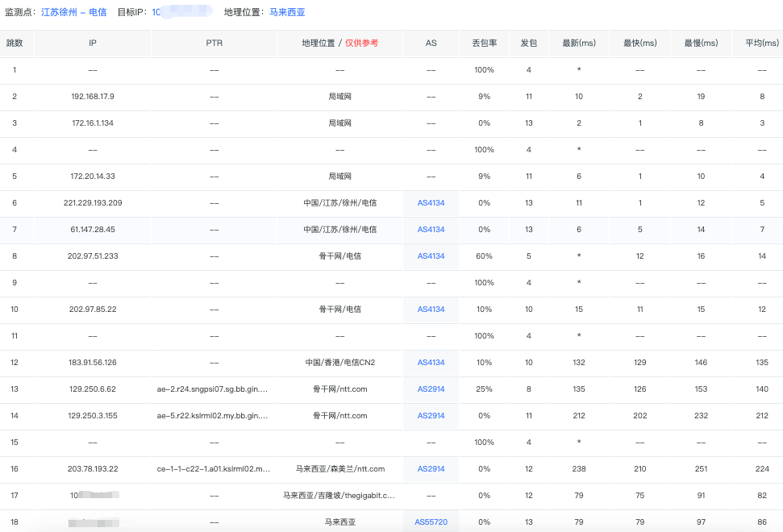Open the AS2914 link for 129.250.6.62
The width and height of the screenshot is (783, 532).
(431, 389)
